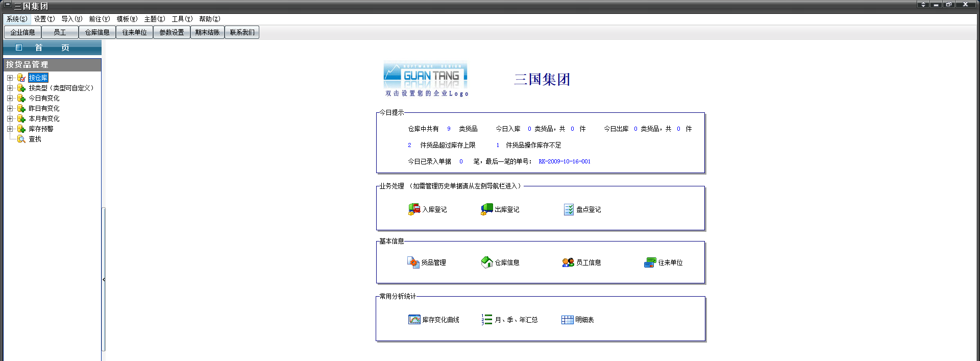The width and height of the screenshot is (980, 361).
Task: Click title bar up-down arrow button
Action: 923,5
